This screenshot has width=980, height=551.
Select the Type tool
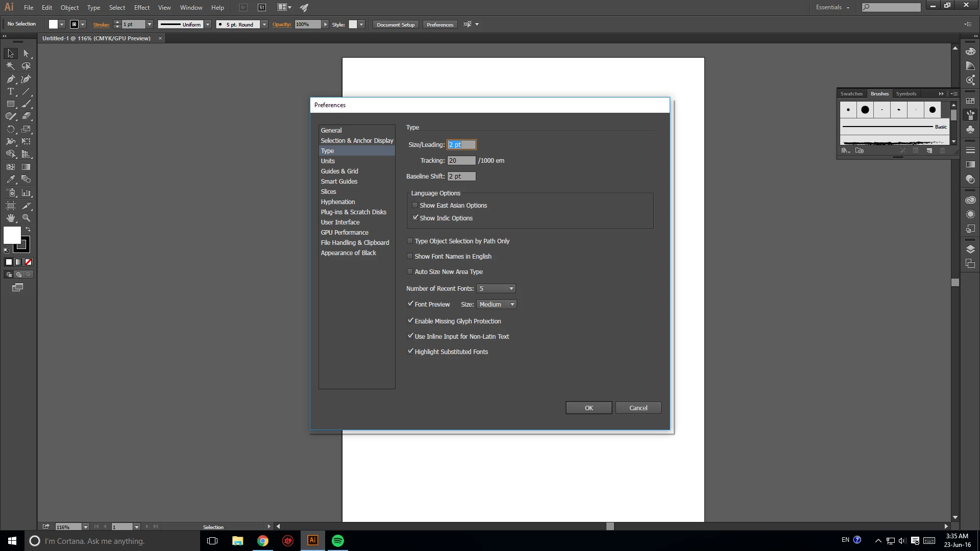[x=10, y=91]
